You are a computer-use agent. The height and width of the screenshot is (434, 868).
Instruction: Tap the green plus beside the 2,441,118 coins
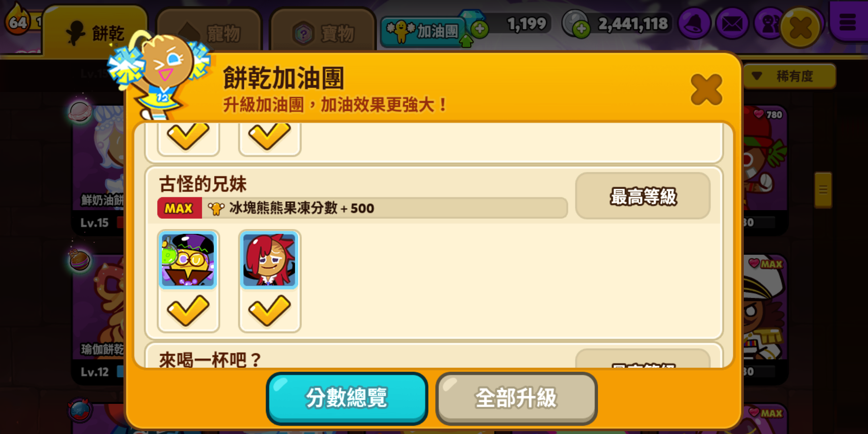tap(581, 29)
